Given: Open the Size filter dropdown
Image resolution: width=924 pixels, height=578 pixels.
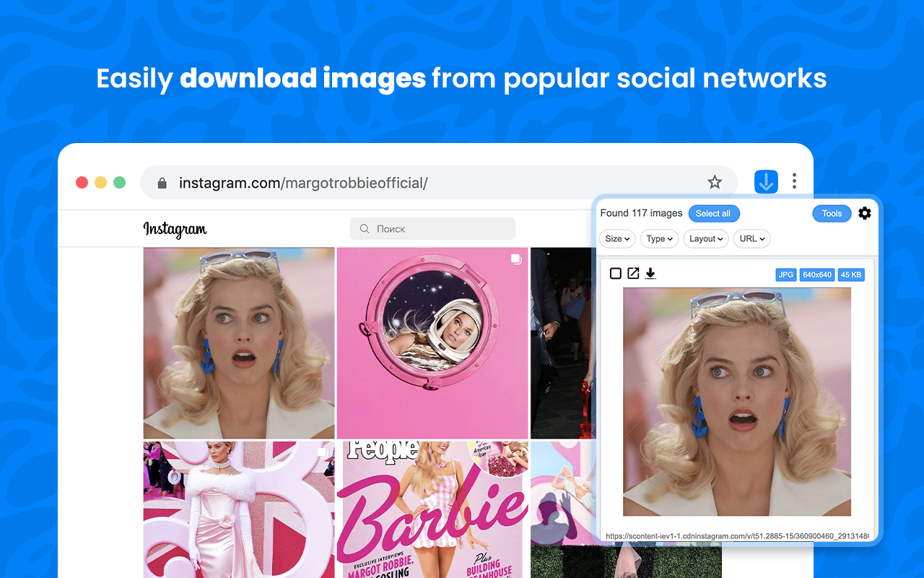Looking at the screenshot, I should click(616, 238).
